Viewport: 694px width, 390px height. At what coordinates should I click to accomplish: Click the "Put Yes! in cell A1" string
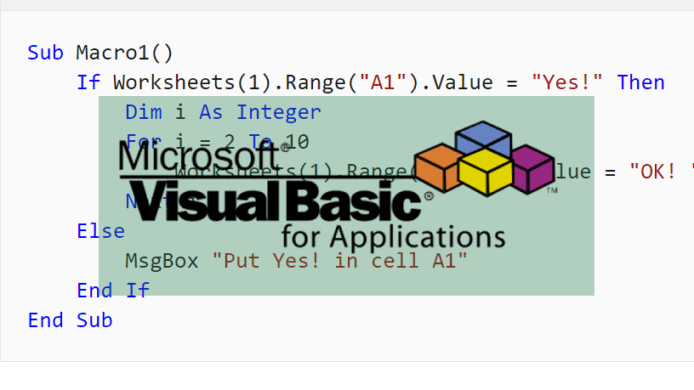(339, 261)
